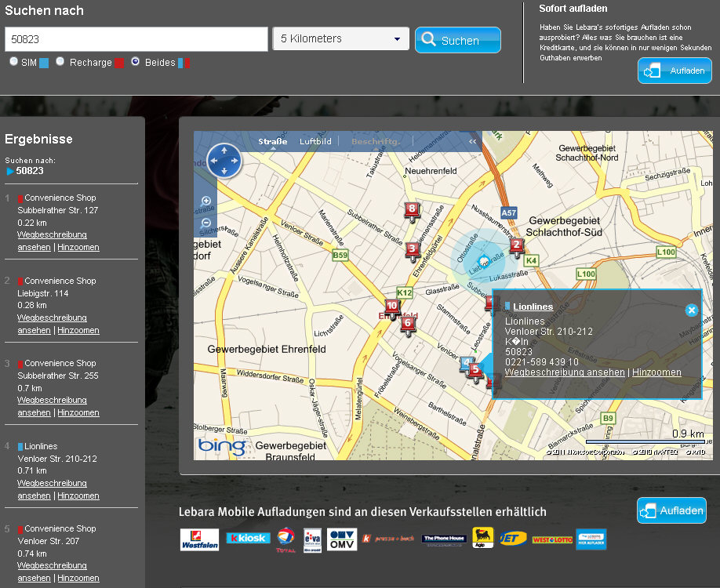Zoom in with the map plus icon
Viewport: 720px width, 588px height.
click(x=205, y=201)
